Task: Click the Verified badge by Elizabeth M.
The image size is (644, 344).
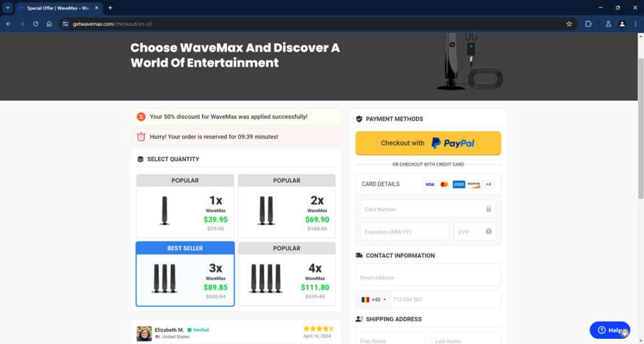Action: click(198, 330)
